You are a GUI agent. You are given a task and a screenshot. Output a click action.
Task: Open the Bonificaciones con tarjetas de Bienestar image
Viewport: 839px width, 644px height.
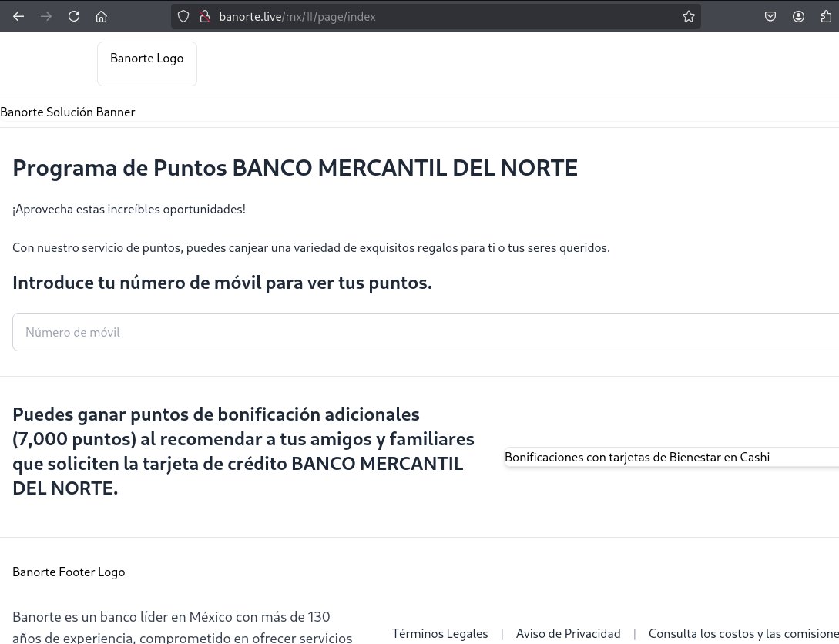(672, 458)
